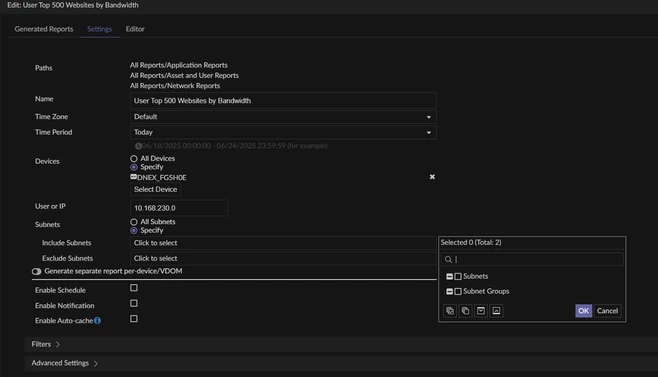Confirm subnet selection with OK
Viewport: 658px width, 377px height.
583,311
